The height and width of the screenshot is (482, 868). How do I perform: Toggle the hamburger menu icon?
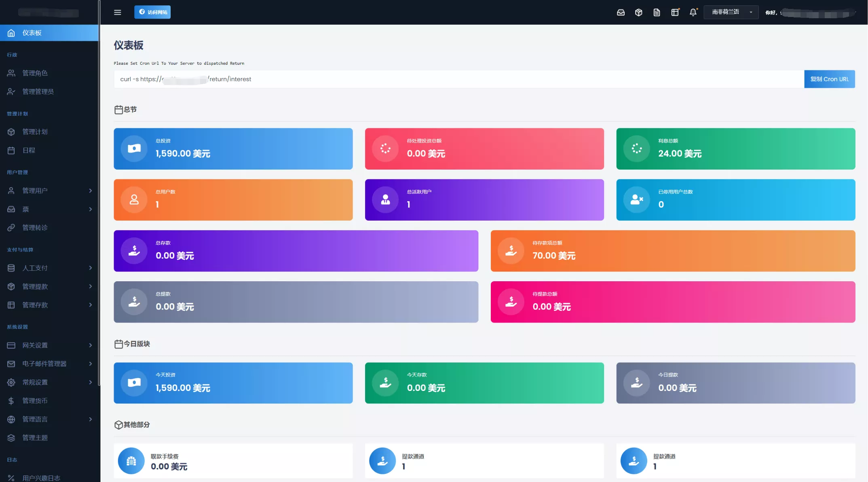pyautogui.click(x=118, y=12)
